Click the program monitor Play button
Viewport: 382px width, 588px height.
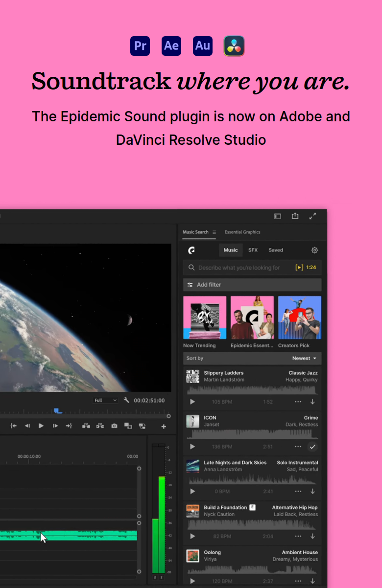tap(41, 426)
